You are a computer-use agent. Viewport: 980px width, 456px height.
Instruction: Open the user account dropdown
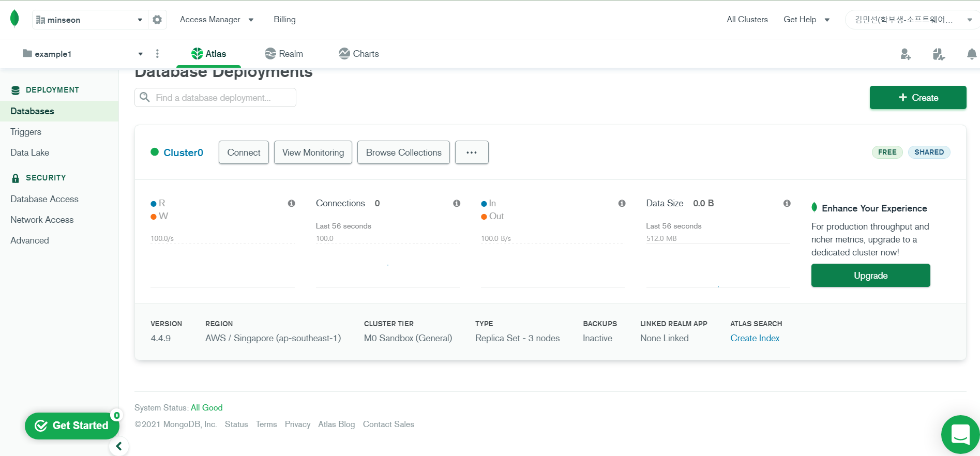coord(913,20)
